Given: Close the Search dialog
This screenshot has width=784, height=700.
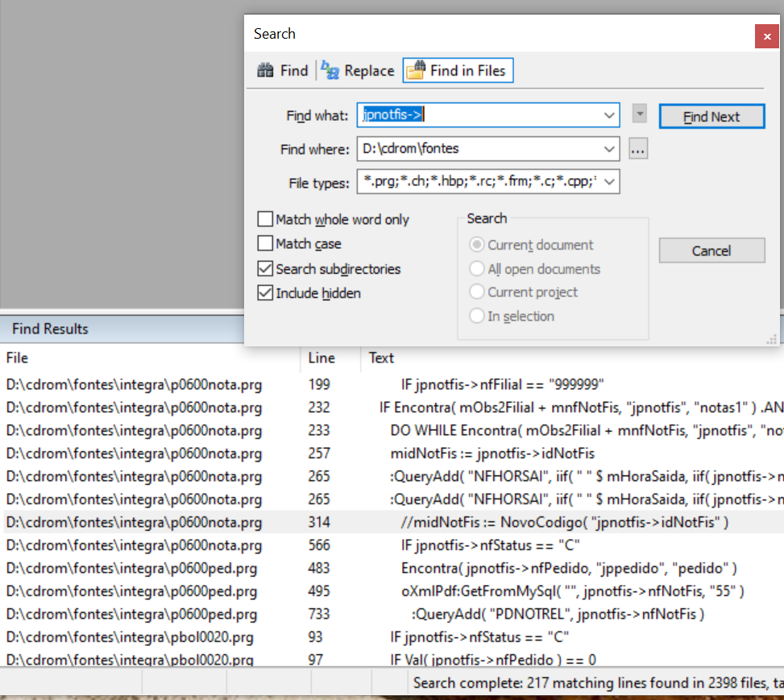Looking at the screenshot, I should tap(765, 35).
